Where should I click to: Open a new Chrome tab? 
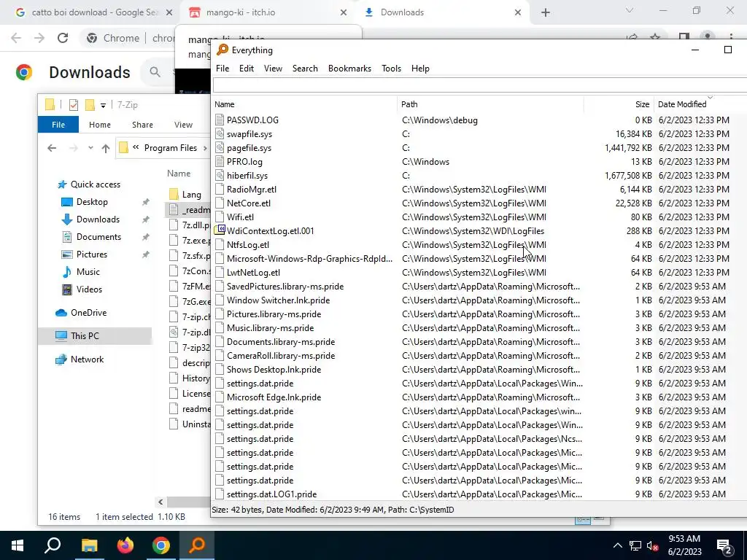tap(546, 13)
